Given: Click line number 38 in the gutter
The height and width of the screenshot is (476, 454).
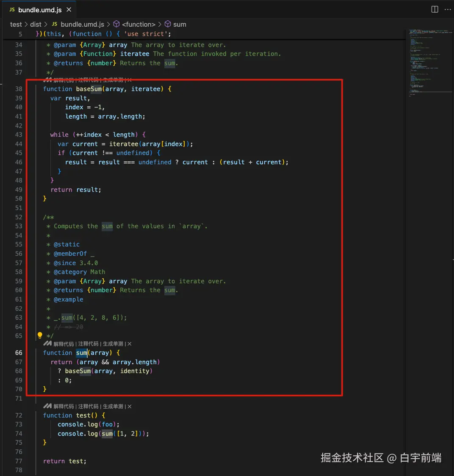Looking at the screenshot, I should (19, 89).
